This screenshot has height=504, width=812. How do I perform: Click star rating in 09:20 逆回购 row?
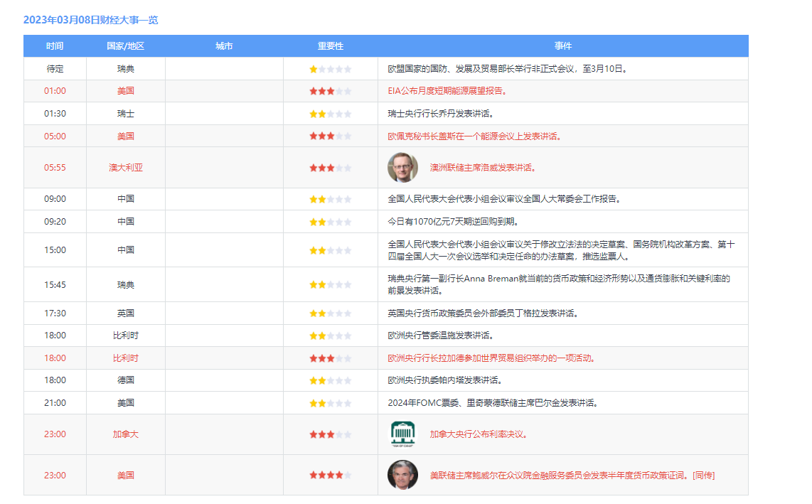click(331, 222)
